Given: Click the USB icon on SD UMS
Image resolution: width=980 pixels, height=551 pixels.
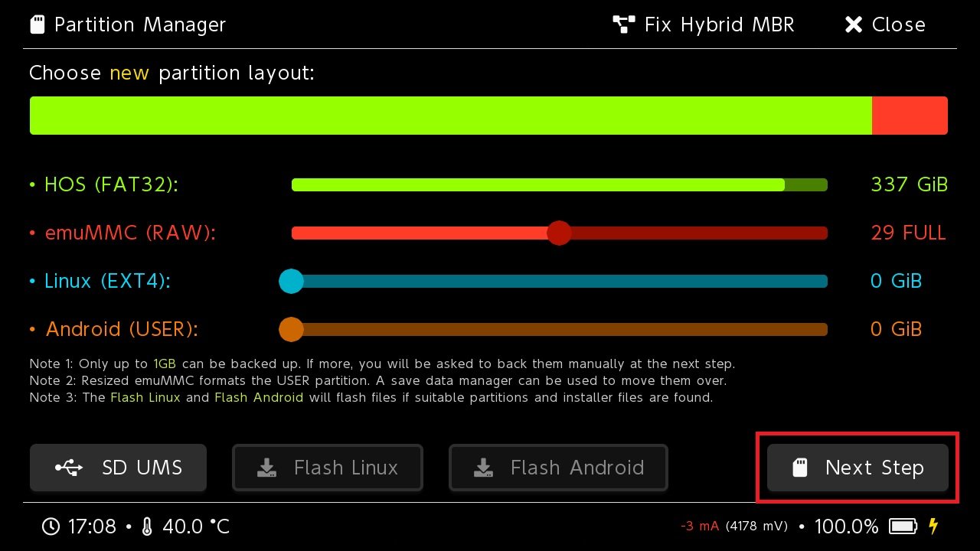Looking at the screenshot, I should [x=70, y=468].
